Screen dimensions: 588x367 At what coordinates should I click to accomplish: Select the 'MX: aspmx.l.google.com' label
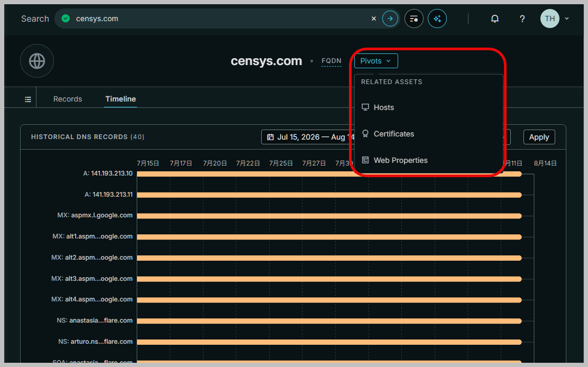pyautogui.click(x=95, y=215)
